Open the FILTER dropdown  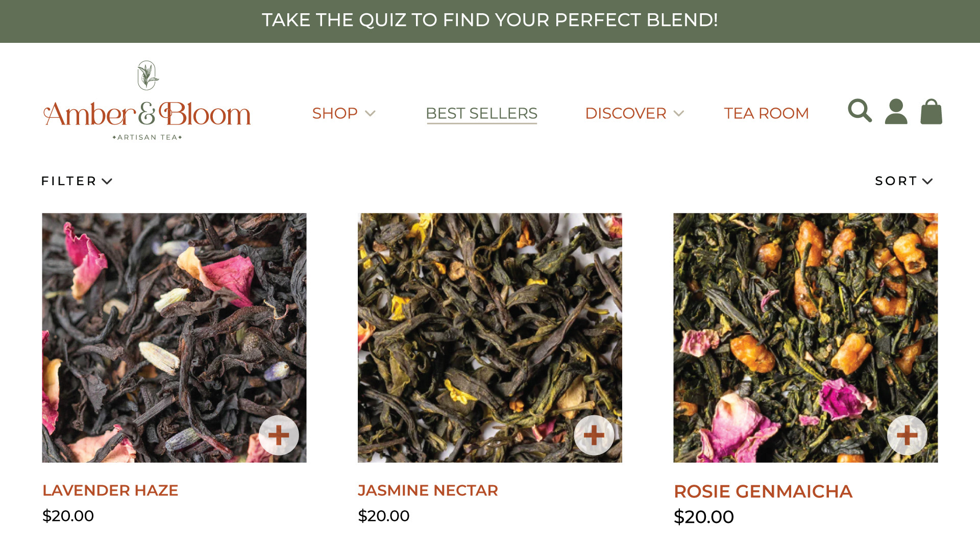(x=77, y=181)
